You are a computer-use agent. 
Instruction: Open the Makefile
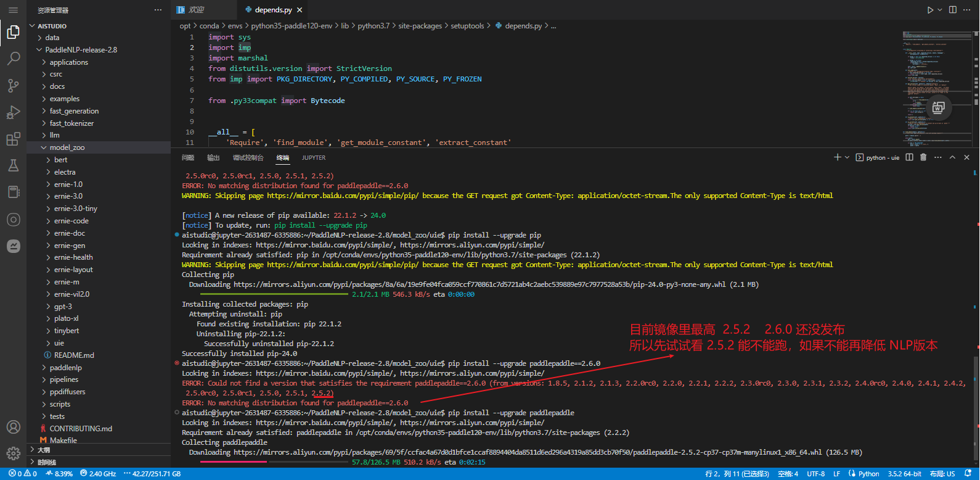99,441
